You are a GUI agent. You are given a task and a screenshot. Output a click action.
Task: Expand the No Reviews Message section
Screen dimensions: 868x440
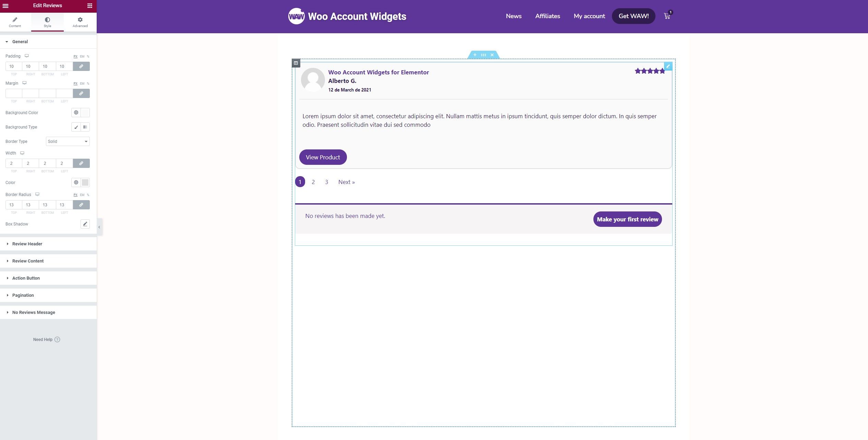pyautogui.click(x=48, y=313)
